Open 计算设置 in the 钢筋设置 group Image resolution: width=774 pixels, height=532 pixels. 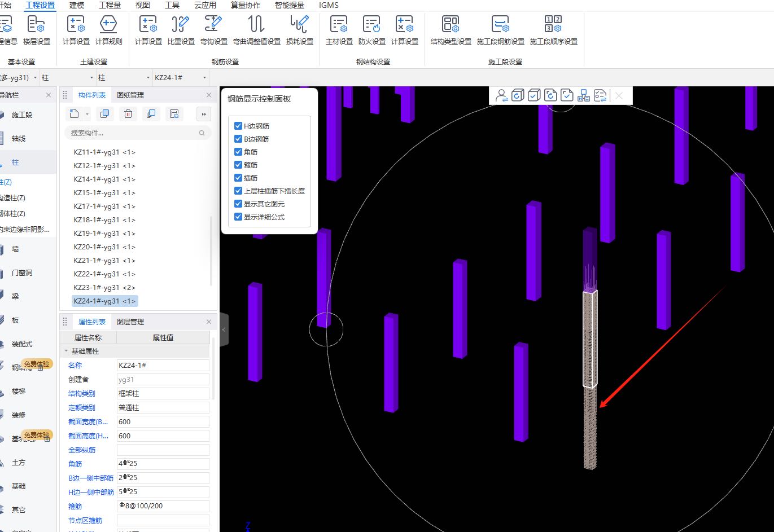click(148, 30)
